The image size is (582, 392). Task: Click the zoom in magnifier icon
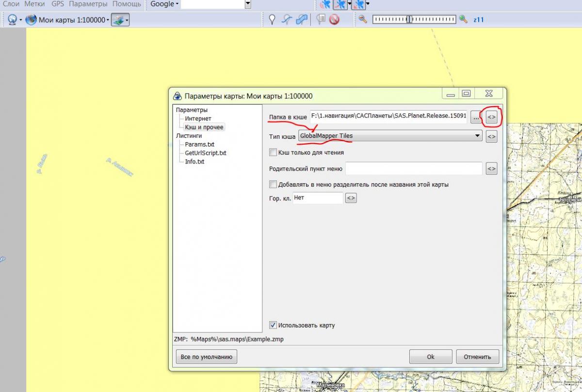464,19
